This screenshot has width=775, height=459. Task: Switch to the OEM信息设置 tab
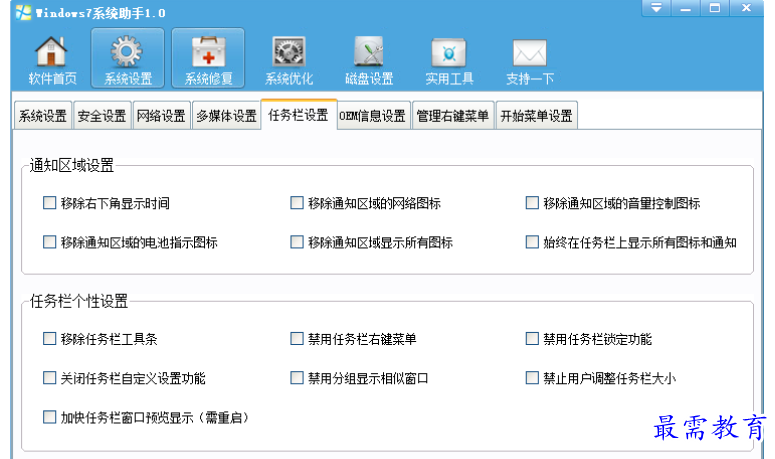[x=373, y=116]
